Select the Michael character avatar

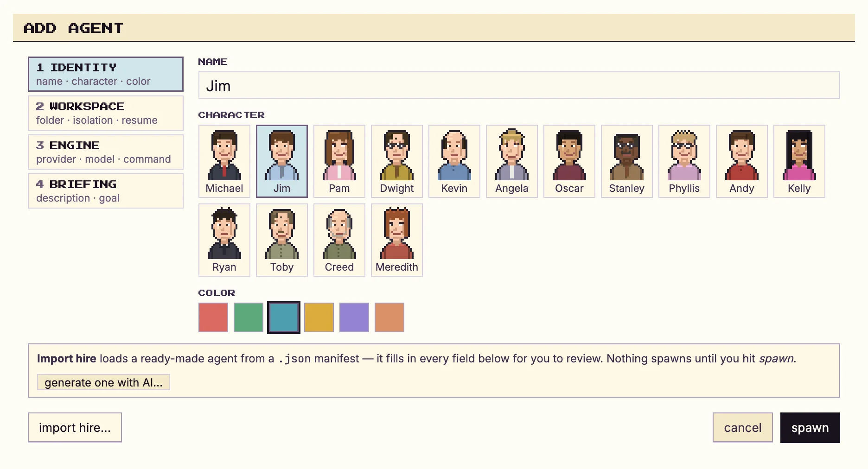pyautogui.click(x=224, y=161)
